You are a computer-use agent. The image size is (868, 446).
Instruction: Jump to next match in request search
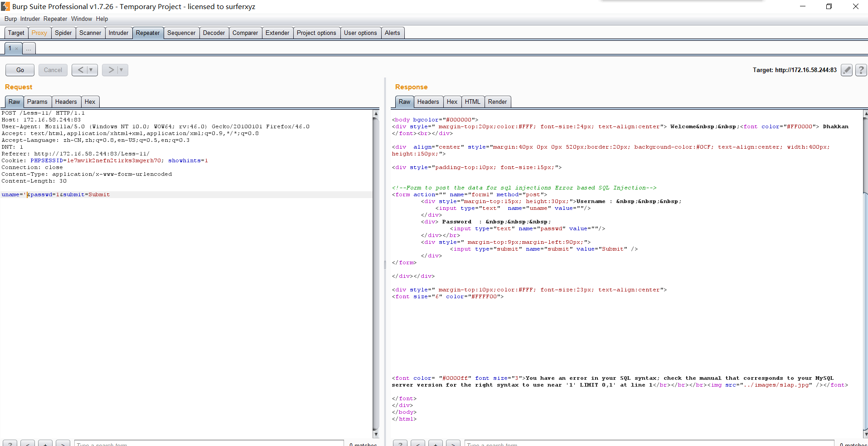[63, 443]
